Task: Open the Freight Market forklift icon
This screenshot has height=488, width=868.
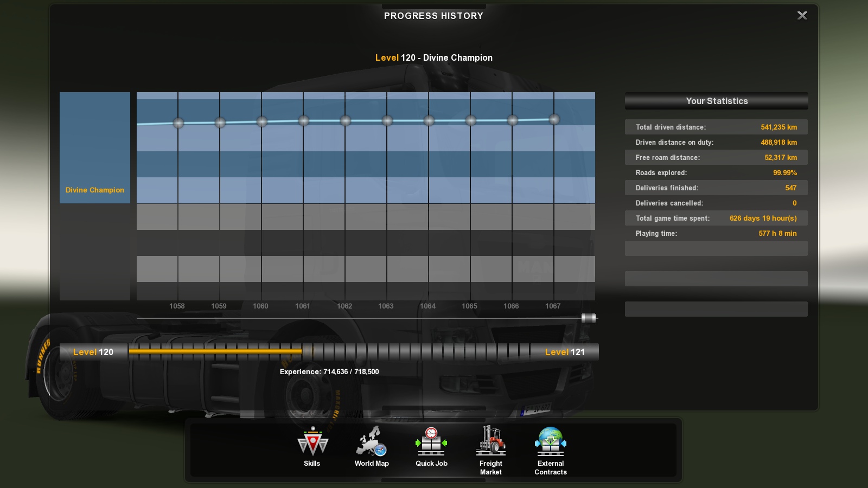Action: click(491, 441)
